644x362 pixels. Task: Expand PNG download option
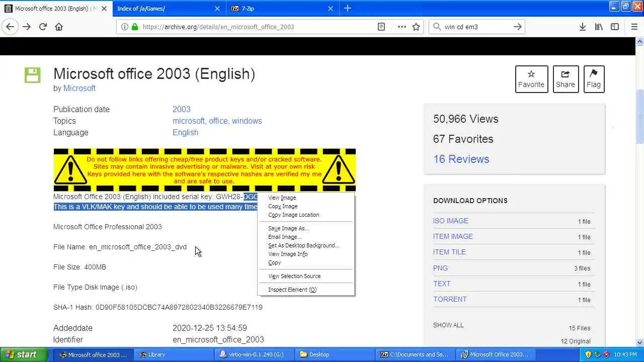(x=440, y=268)
